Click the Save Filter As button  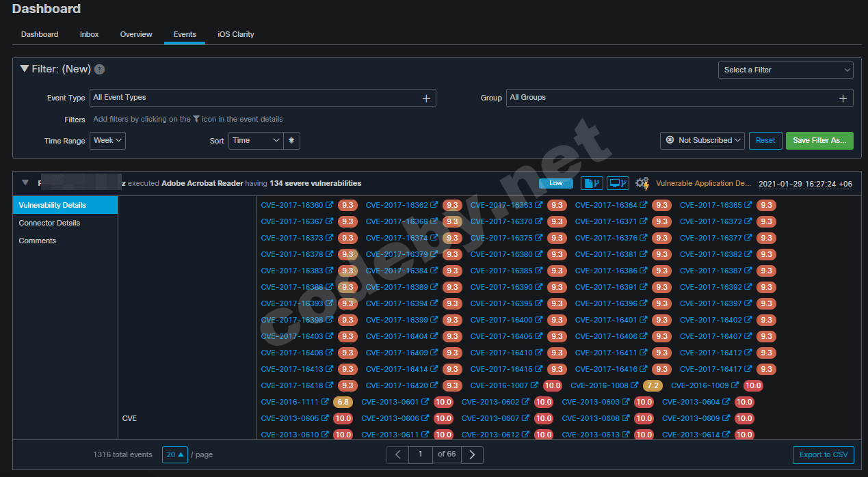819,141
